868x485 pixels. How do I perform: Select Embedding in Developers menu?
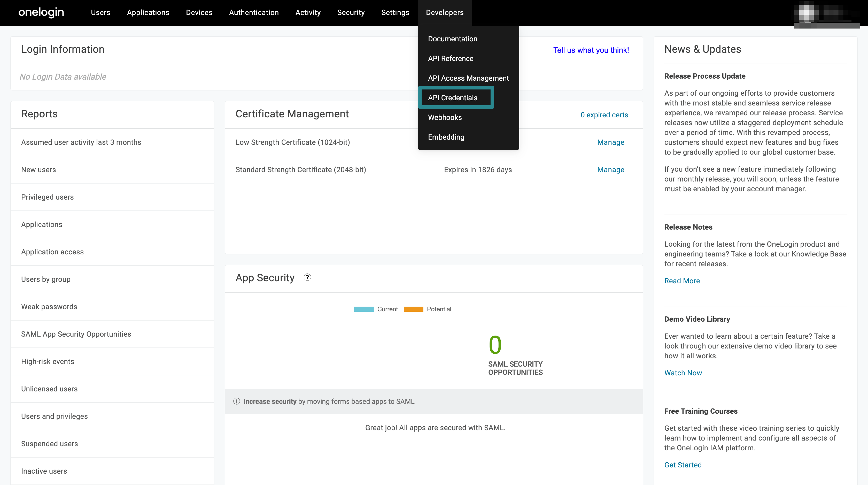(446, 137)
